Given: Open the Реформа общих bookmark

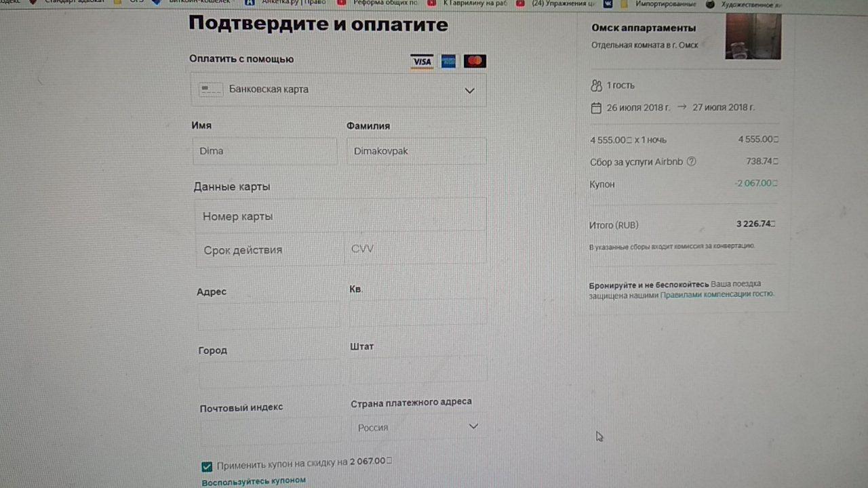Looking at the screenshot, I should click(x=383, y=3).
